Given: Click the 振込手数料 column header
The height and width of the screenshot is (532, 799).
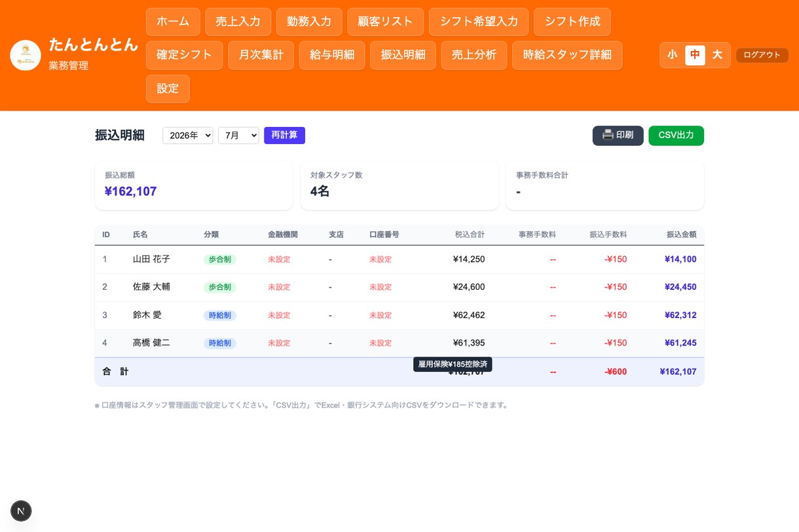Looking at the screenshot, I should [608, 234].
